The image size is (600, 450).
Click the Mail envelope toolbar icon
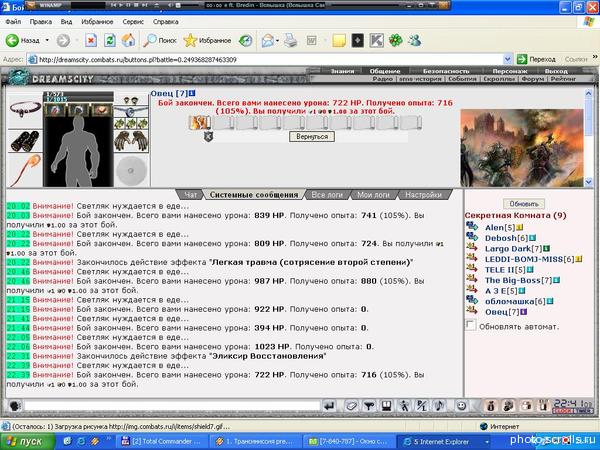267,40
